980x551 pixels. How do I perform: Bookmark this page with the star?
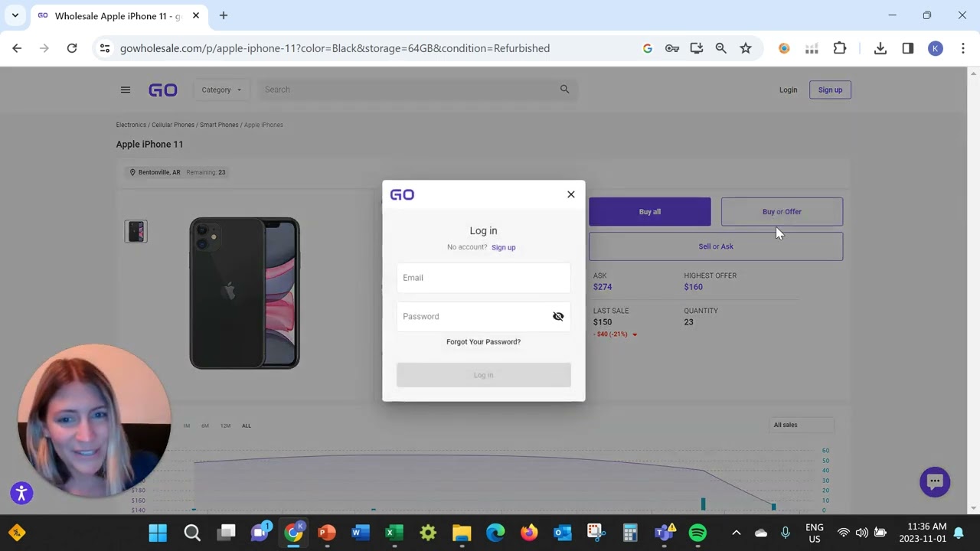pos(746,48)
